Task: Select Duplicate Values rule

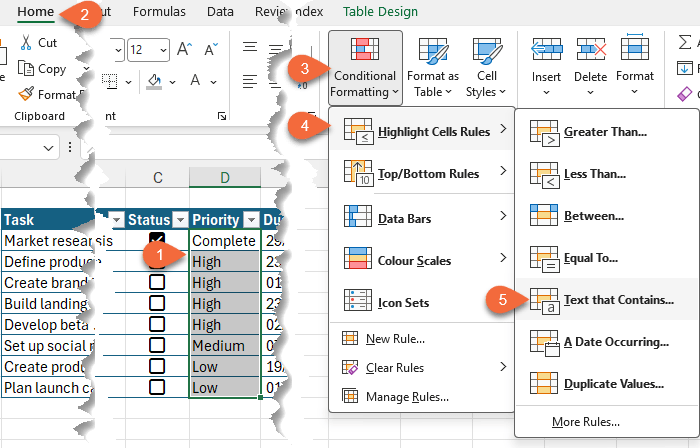Action: tap(607, 384)
